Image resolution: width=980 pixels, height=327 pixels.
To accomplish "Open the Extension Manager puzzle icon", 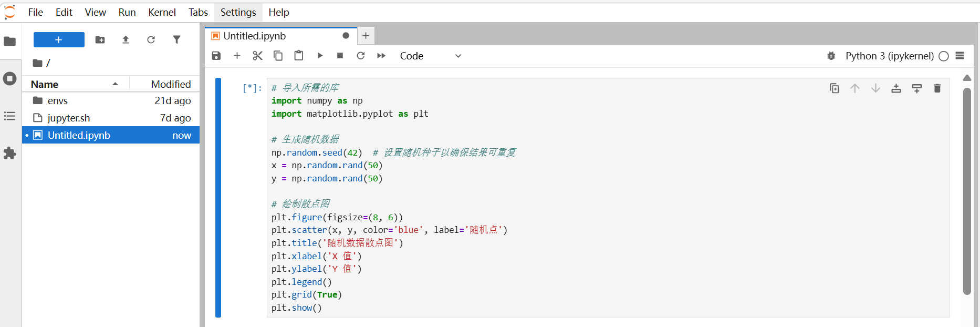I will tap(10, 154).
